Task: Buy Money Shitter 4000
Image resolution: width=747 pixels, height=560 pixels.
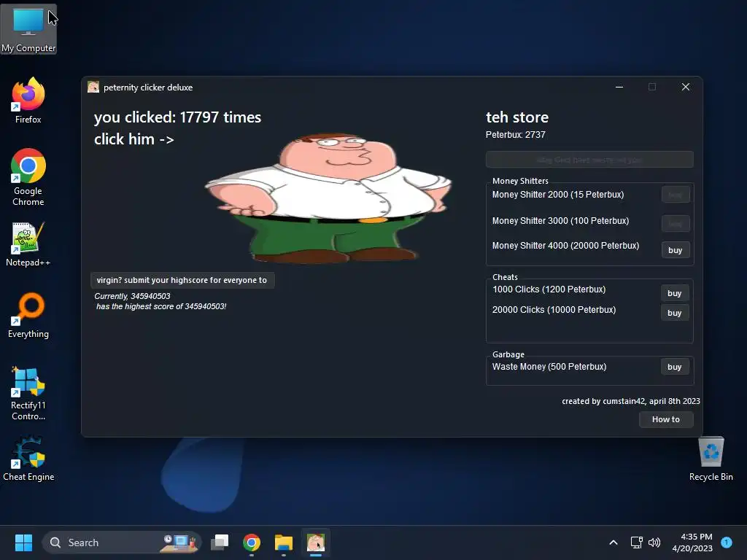Action: 675,250
